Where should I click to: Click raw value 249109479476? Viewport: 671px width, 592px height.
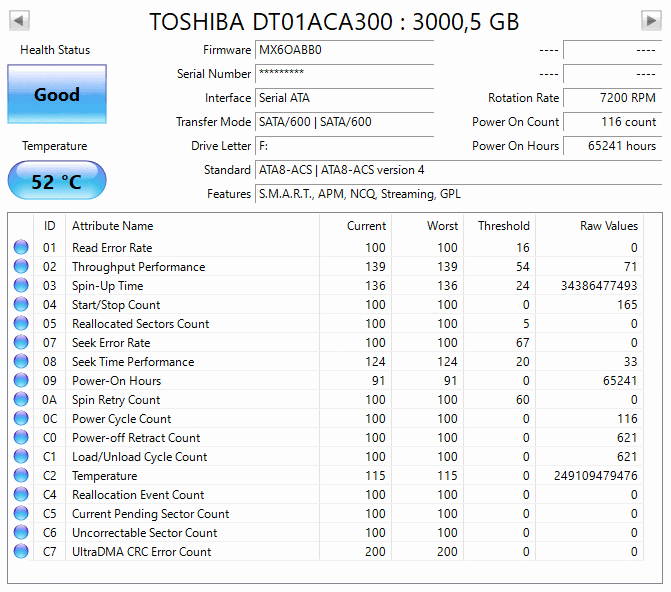(596, 476)
